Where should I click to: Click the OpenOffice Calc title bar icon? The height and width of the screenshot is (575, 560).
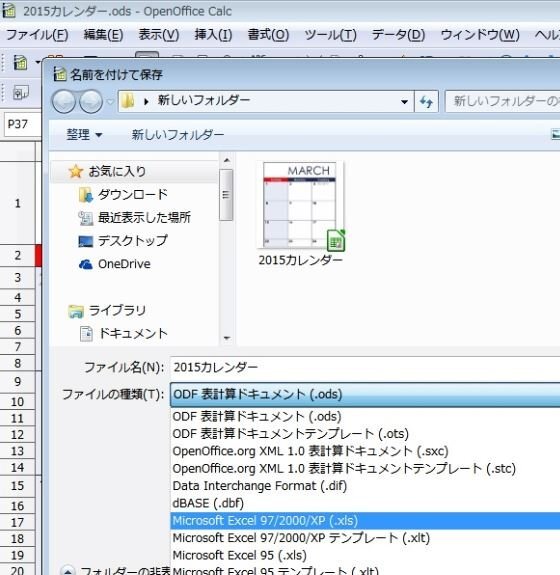point(9,11)
